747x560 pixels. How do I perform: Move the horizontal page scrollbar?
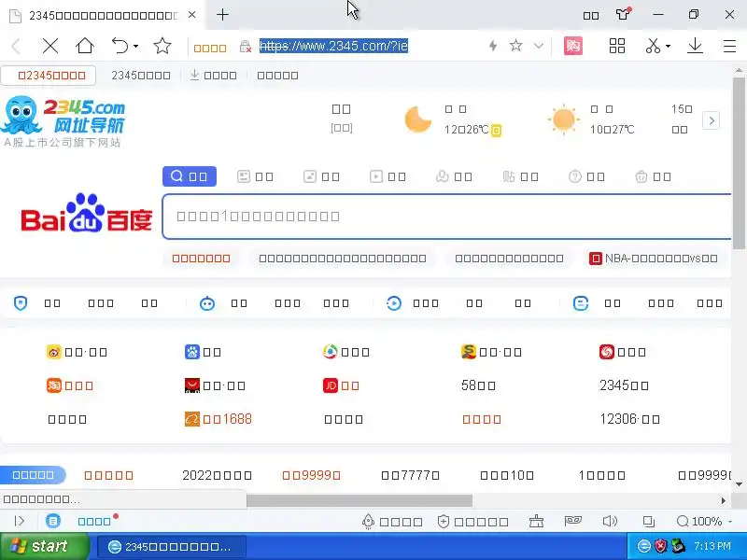coord(359,500)
